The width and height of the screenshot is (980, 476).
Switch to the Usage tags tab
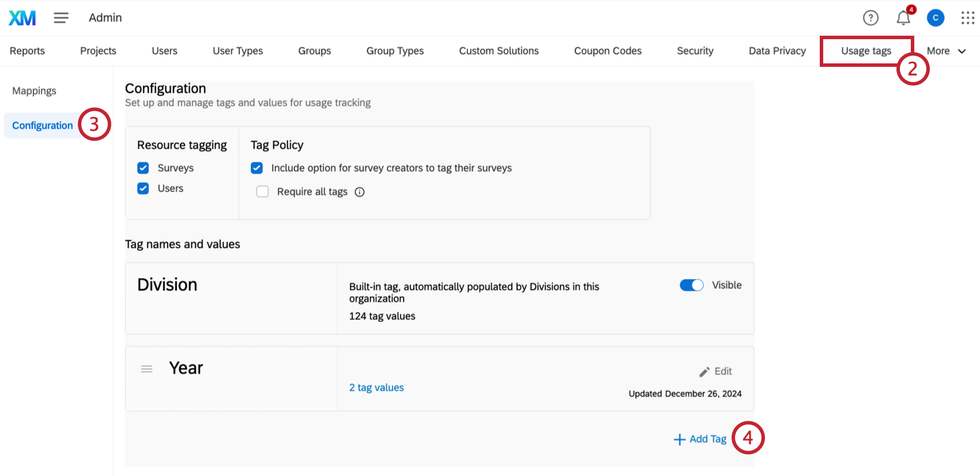coord(866,51)
